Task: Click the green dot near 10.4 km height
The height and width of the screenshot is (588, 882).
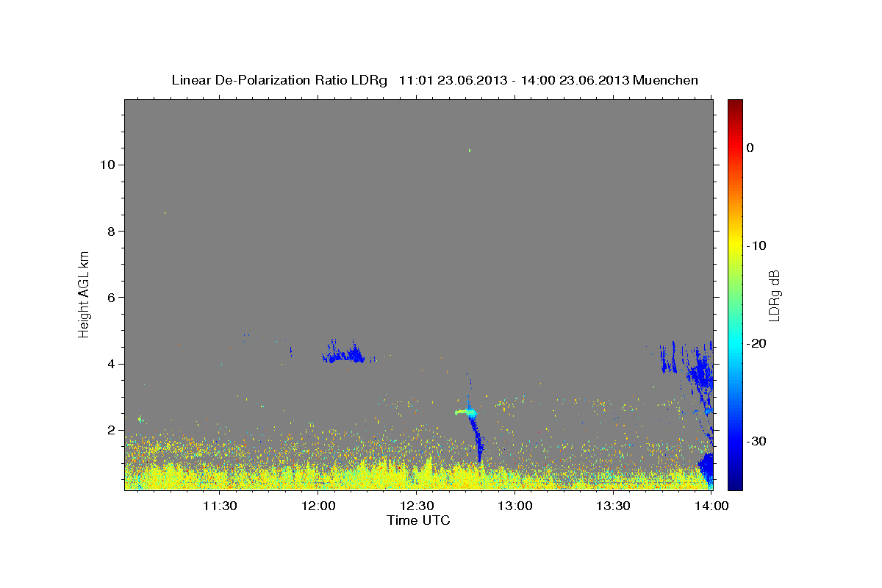Action: (469, 151)
